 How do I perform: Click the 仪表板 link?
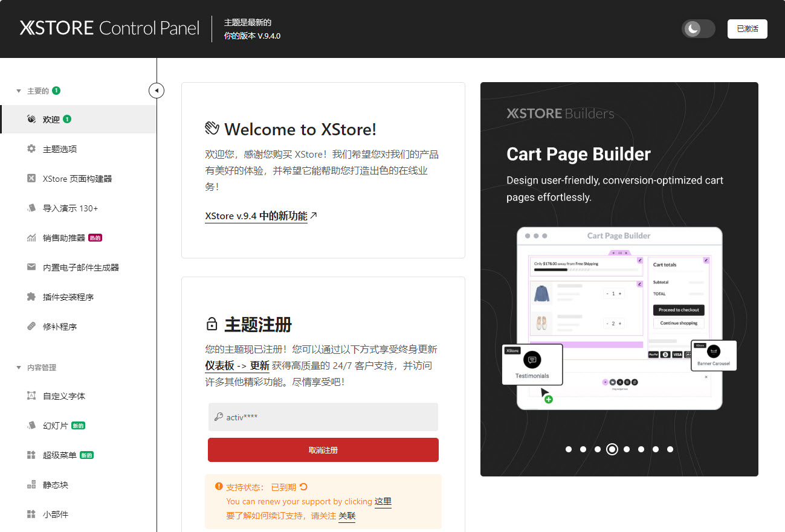[219, 365]
